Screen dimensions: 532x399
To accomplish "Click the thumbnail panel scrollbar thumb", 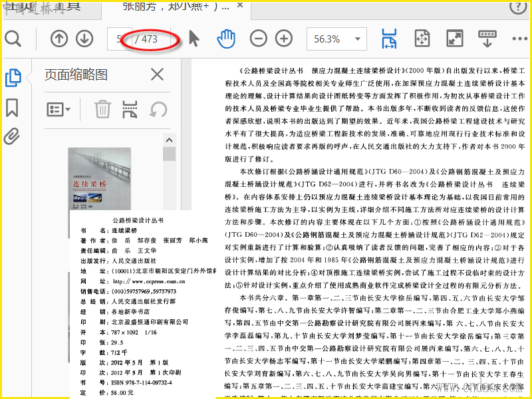I will coord(170,154).
